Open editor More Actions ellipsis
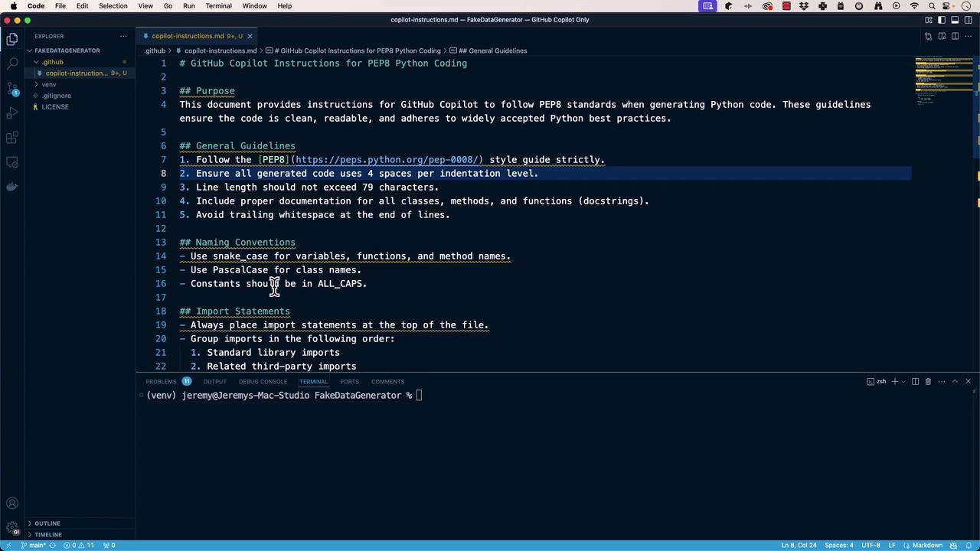This screenshot has width=980, height=551. [969, 36]
